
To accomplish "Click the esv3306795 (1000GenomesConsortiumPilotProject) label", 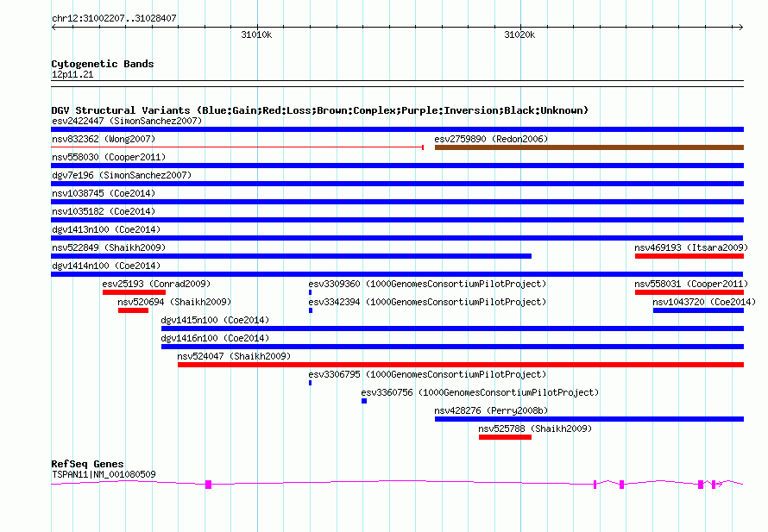I will click(x=427, y=374).
